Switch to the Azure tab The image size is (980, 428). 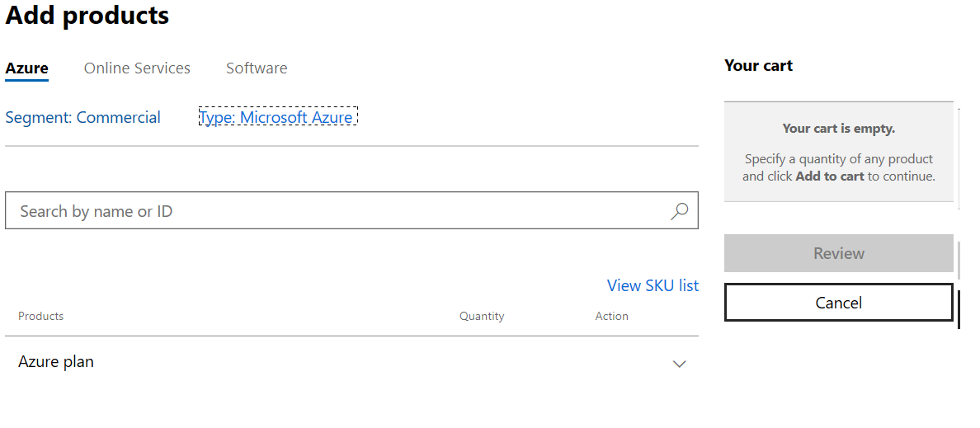(x=26, y=68)
